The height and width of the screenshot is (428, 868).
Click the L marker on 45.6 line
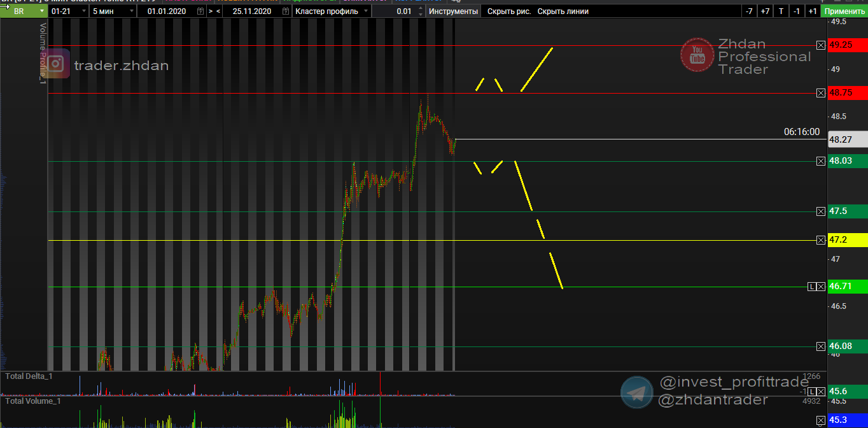[811, 392]
